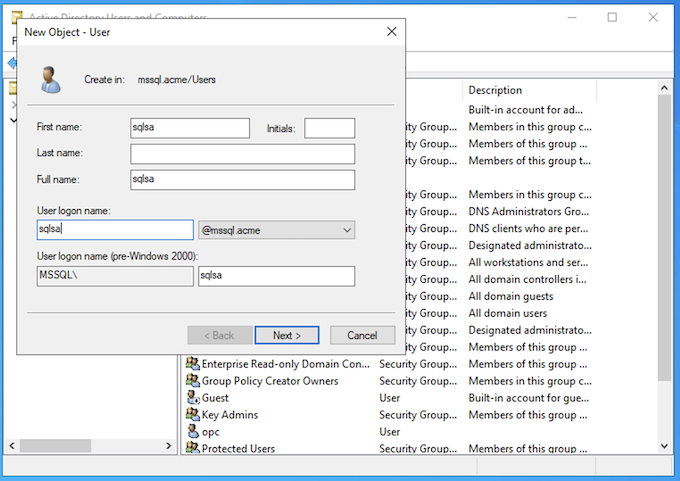Maximize the Active Directory Users and Computers window
680x481 pixels.
[612, 17]
